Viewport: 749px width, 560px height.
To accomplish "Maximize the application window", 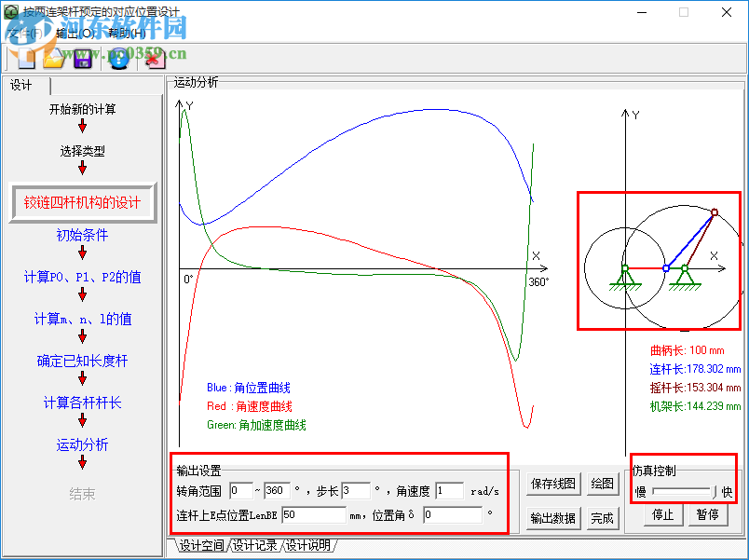I will 684,12.
